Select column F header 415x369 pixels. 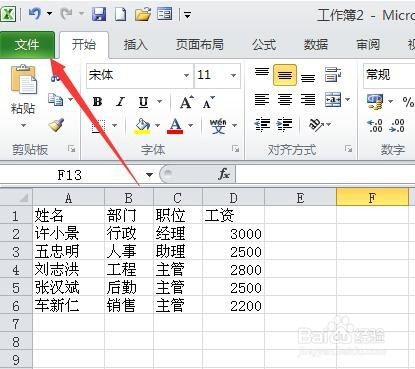[x=372, y=197]
